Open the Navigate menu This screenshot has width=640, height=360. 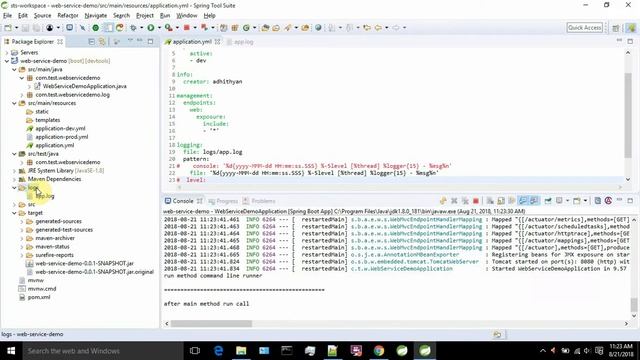(96, 16)
